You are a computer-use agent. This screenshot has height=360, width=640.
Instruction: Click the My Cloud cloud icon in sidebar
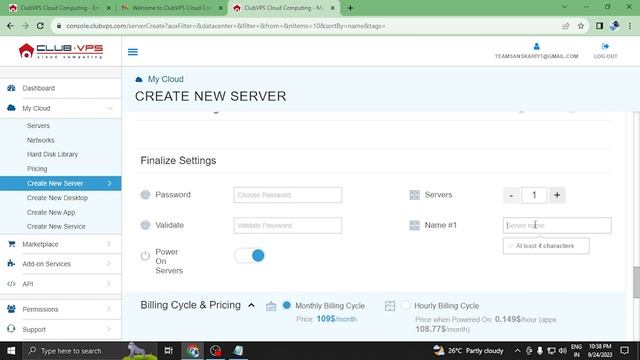(11, 108)
